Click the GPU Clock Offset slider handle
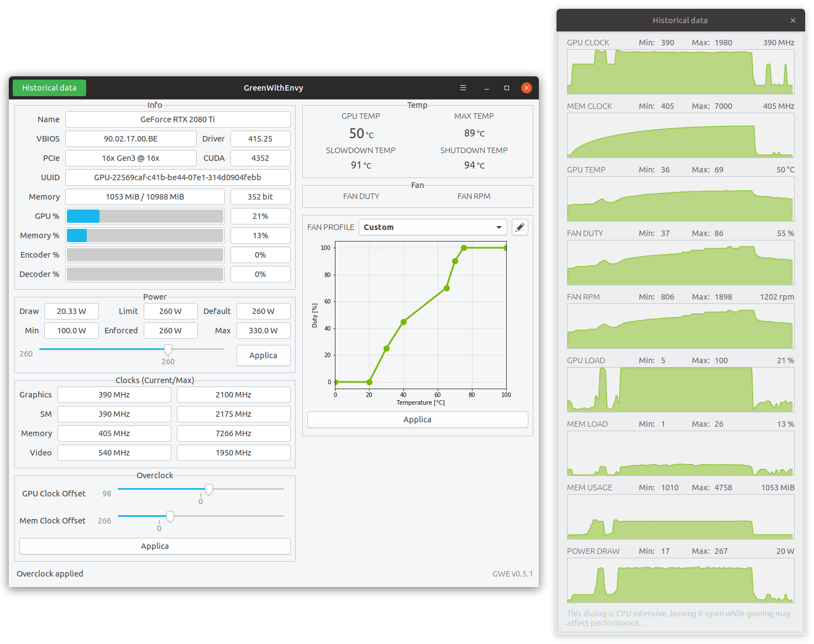Image resolution: width=814 pixels, height=644 pixels. pyautogui.click(x=209, y=489)
